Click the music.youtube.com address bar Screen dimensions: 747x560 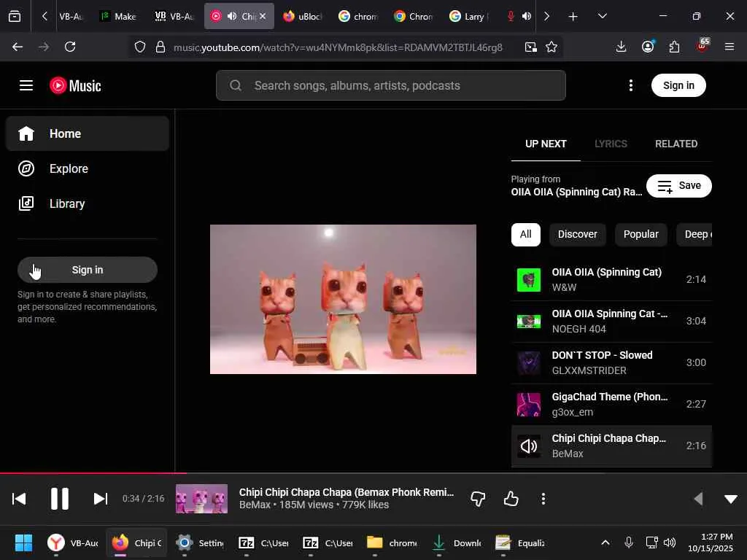[338, 47]
